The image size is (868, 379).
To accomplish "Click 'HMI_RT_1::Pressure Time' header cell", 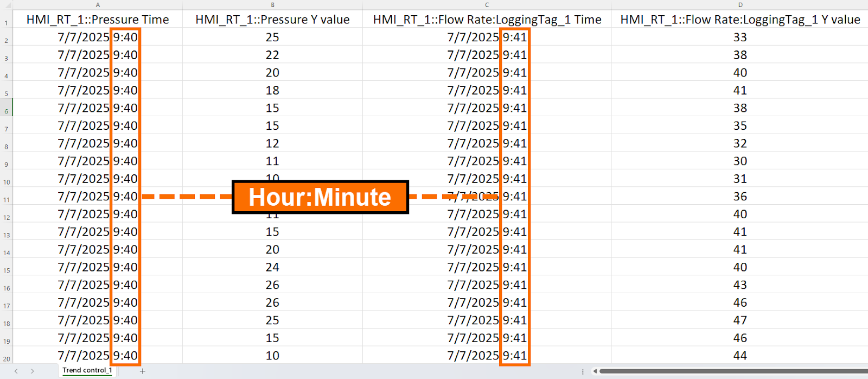I will click(98, 20).
